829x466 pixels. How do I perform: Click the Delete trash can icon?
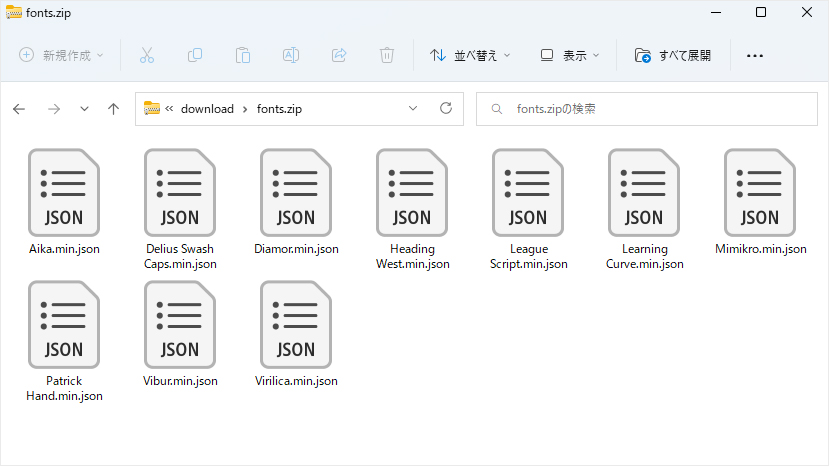(387, 55)
